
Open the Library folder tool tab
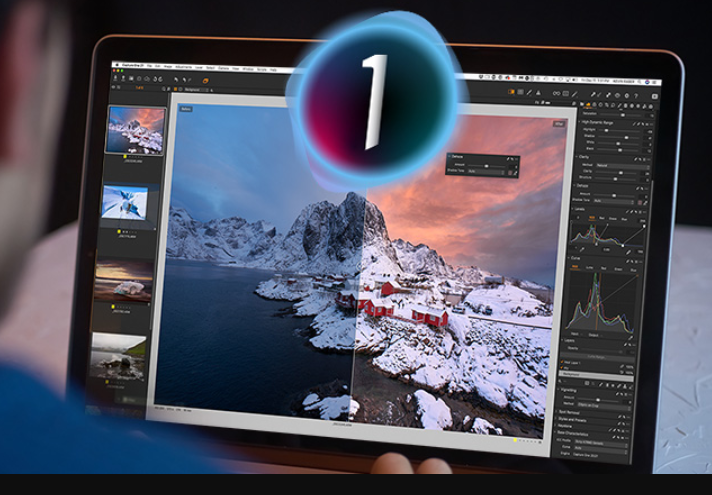(x=582, y=104)
